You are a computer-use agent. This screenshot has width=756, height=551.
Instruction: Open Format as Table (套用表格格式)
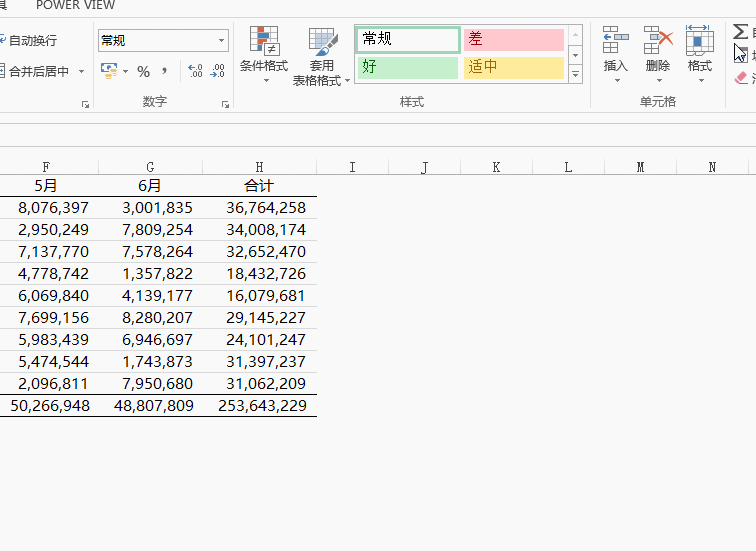click(322, 42)
